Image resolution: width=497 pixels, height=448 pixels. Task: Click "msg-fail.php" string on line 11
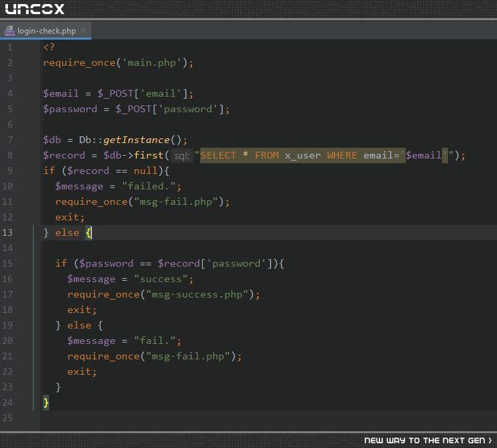click(x=175, y=201)
